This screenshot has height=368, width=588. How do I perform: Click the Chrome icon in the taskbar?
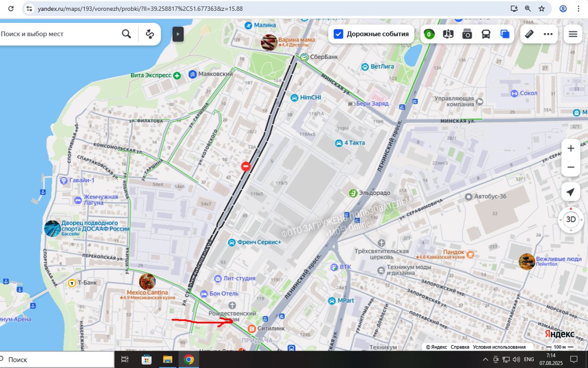189,359
